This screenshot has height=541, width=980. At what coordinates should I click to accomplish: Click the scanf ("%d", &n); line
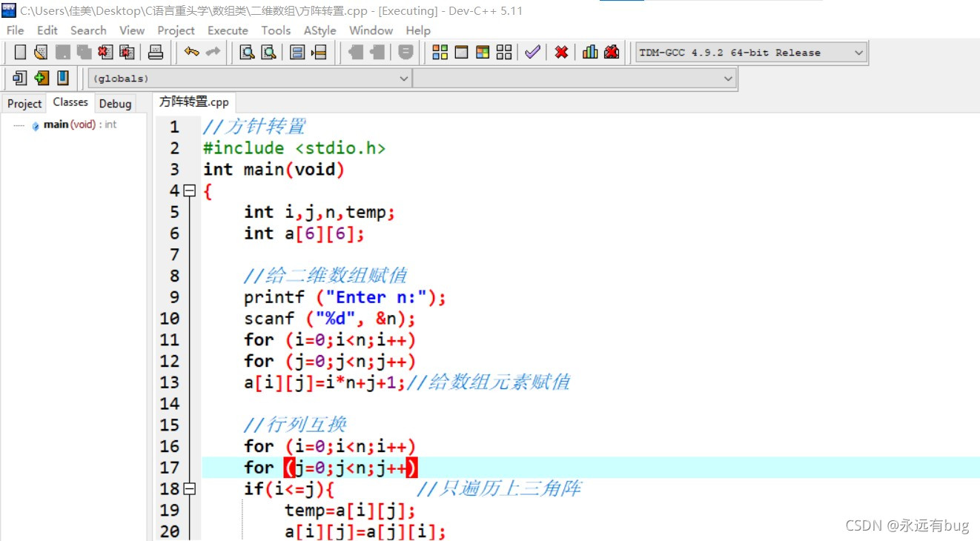(330, 319)
